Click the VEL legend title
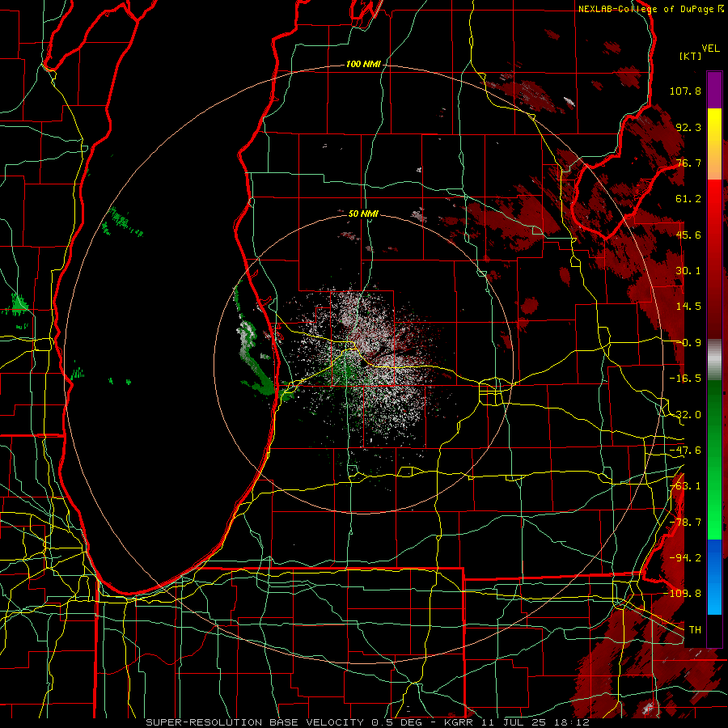 click(x=710, y=49)
